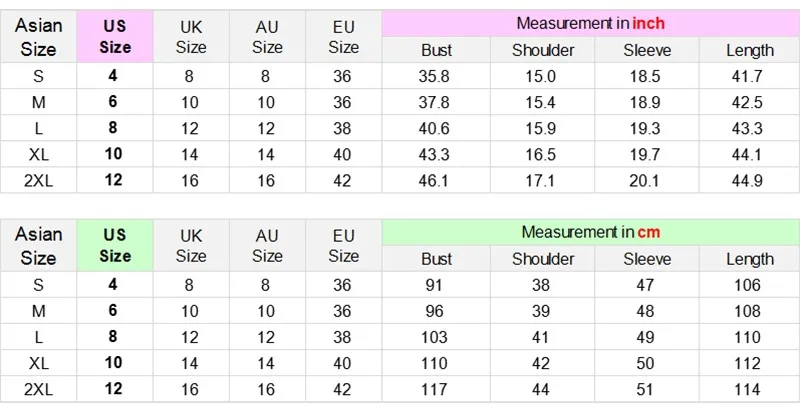800x408 pixels.
Task: Click the pink US Size header cell
Action: point(115,37)
